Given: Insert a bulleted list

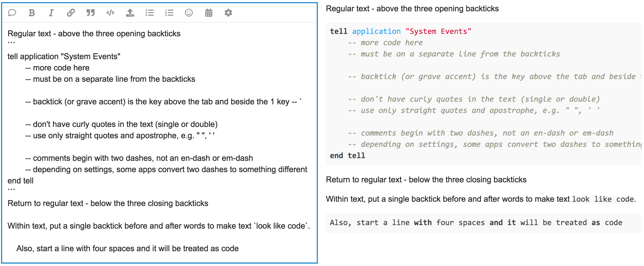Looking at the screenshot, I should coord(150,13).
